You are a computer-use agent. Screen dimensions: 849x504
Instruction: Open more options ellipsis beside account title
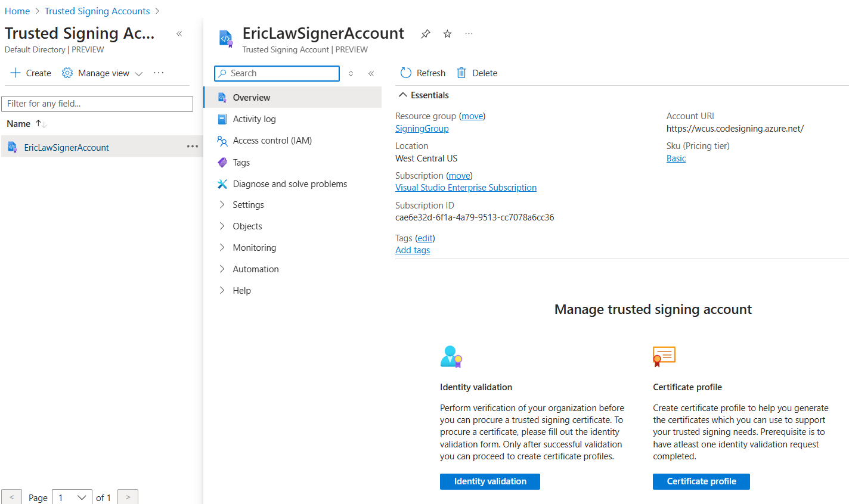(x=469, y=34)
